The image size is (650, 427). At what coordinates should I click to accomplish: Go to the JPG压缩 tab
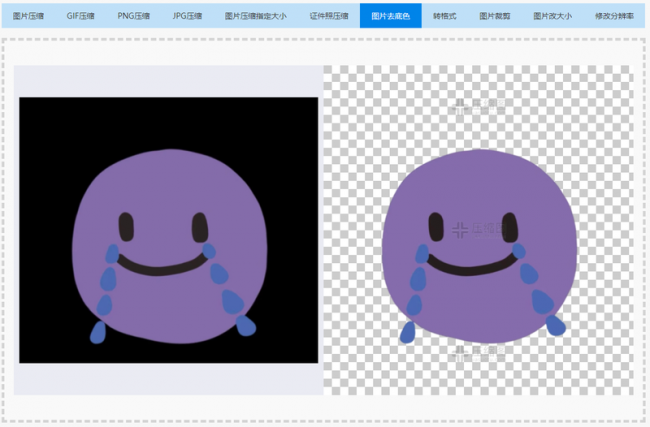pos(187,16)
